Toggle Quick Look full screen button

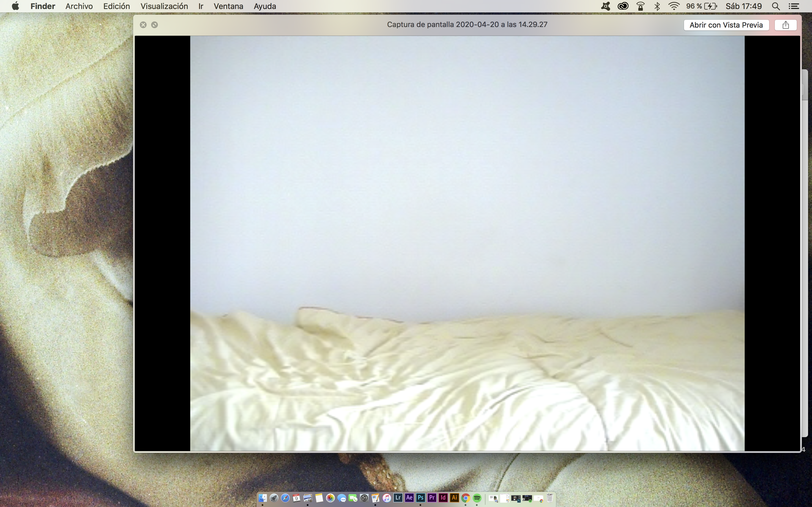coord(154,25)
